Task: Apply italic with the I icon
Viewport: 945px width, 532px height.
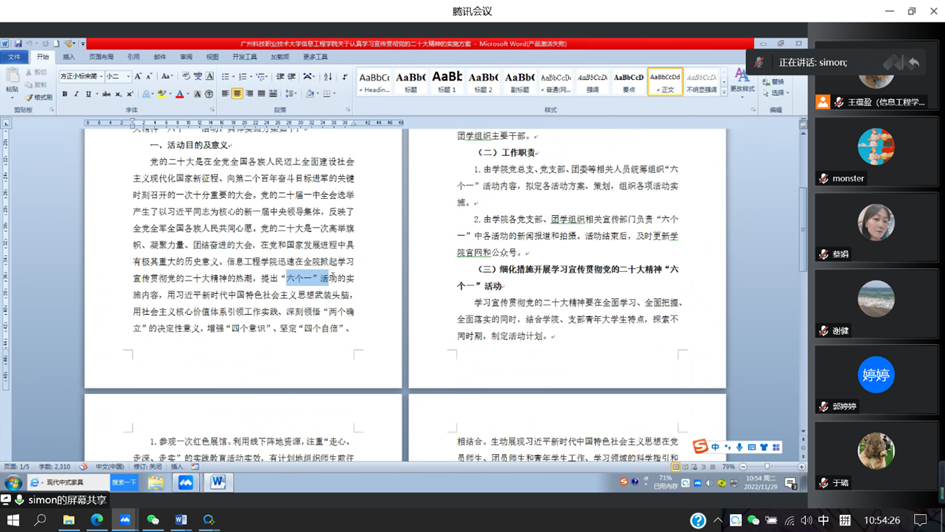Action: tap(76, 94)
